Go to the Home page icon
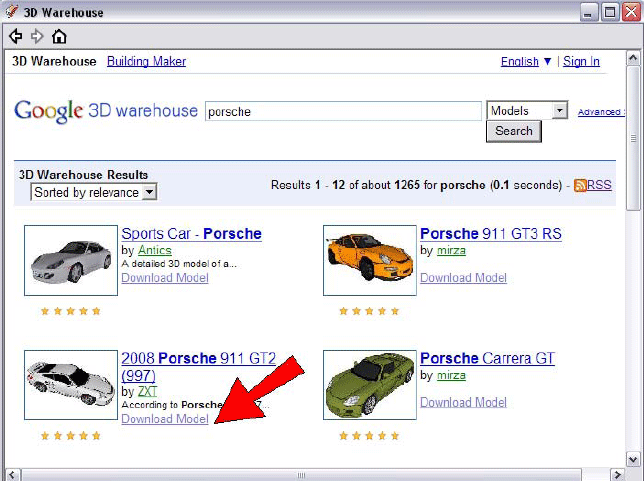Screen dimensions: 644x481 coord(59,36)
